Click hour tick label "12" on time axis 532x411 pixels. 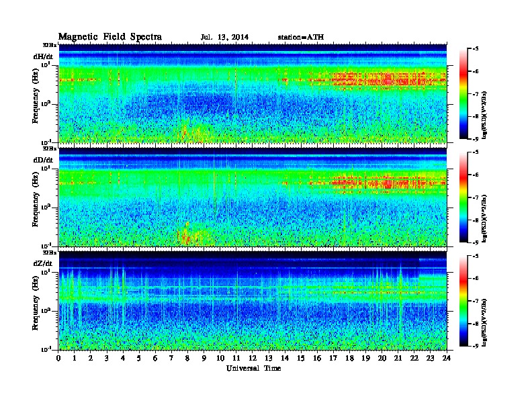(x=253, y=358)
